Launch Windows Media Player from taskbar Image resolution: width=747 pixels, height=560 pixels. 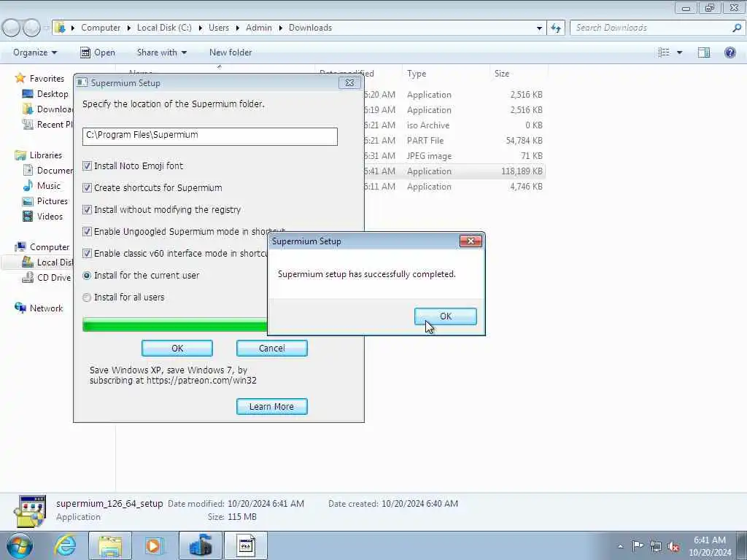(x=155, y=545)
